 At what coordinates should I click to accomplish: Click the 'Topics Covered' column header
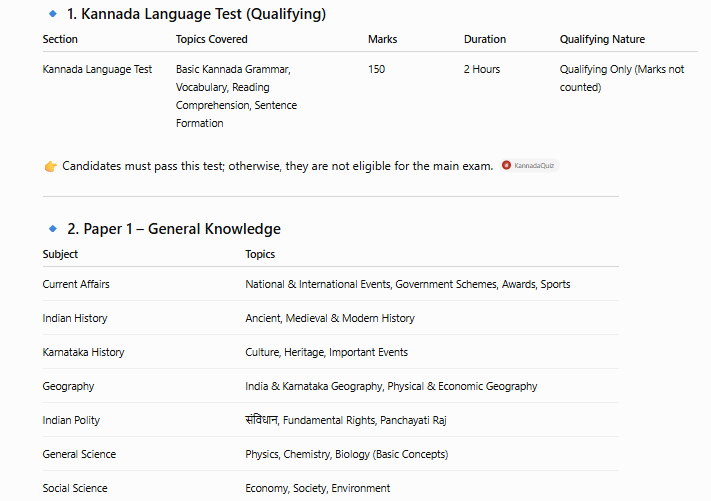coord(212,39)
